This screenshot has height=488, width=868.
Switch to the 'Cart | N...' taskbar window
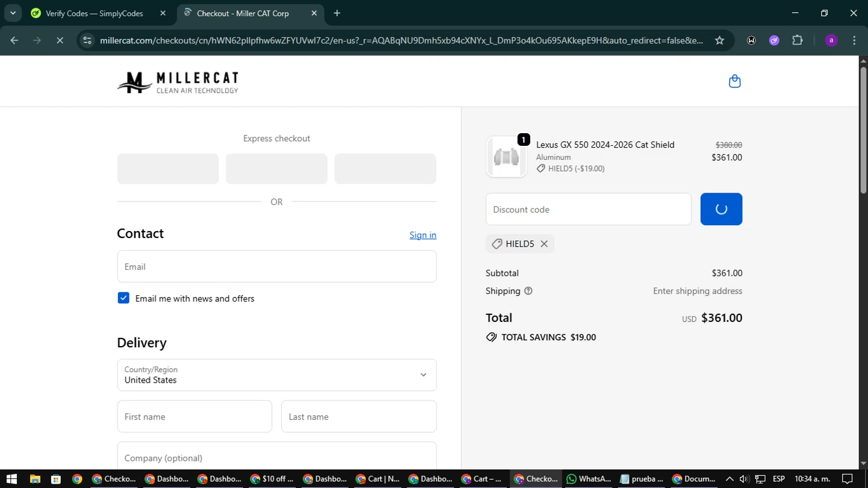(x=378, y=479)
